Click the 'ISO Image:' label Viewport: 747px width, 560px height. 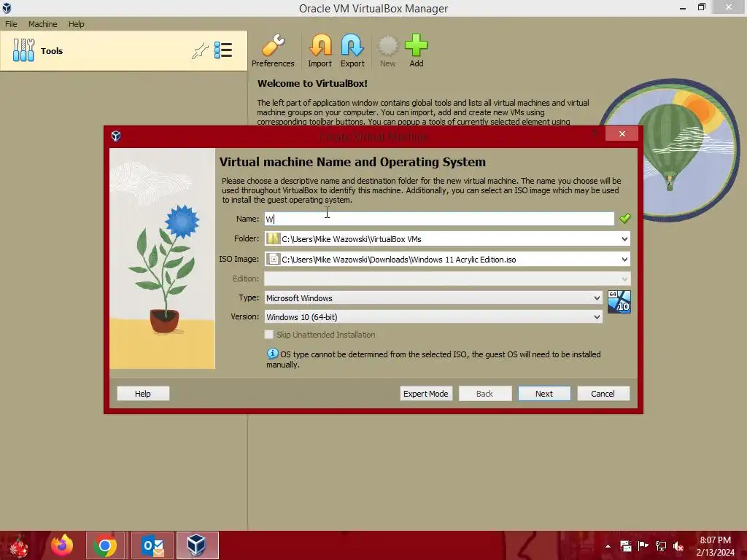pyautogui.click(x=239, y=259)
